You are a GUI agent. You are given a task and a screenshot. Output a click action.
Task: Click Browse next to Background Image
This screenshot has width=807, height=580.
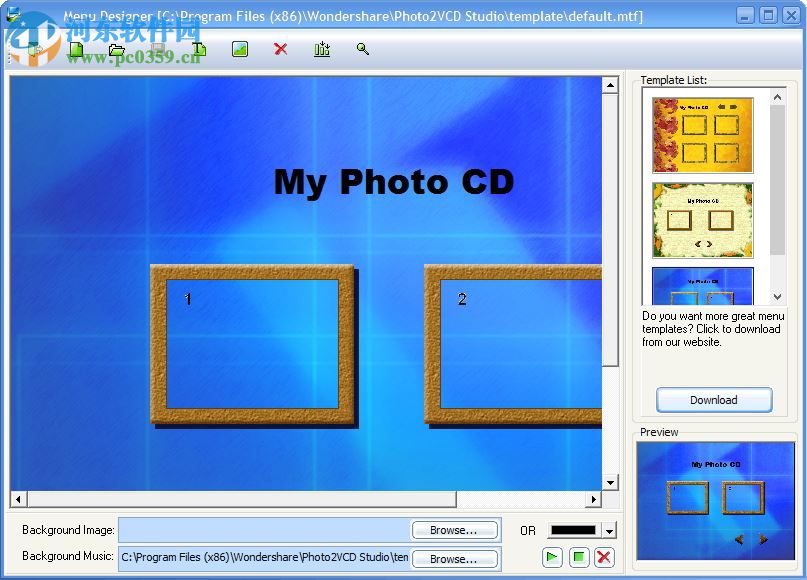[x=455, y=530]
